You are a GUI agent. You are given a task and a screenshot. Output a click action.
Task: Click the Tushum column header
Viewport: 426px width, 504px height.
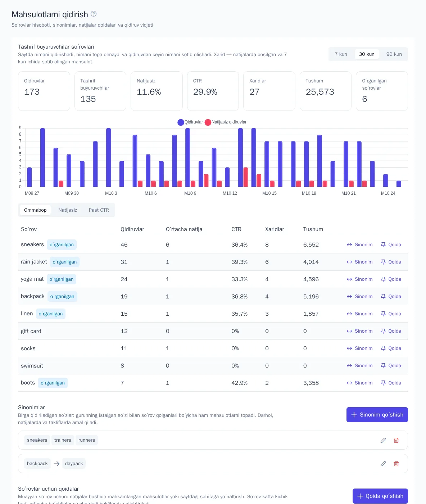(313, 229)
